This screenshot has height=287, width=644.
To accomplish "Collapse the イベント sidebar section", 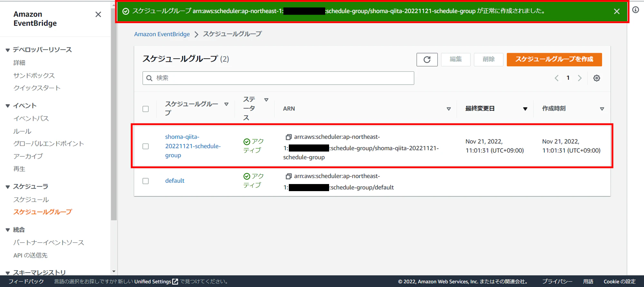I will click(8, 106).
